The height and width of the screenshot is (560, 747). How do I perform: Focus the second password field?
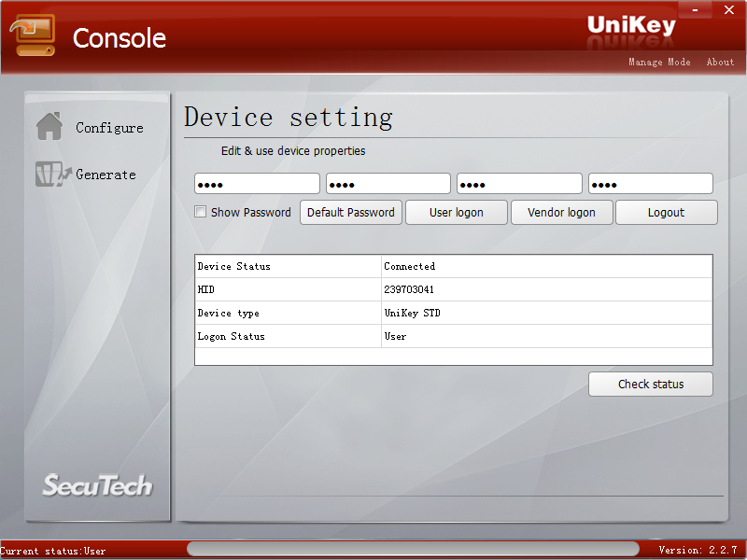388,184
